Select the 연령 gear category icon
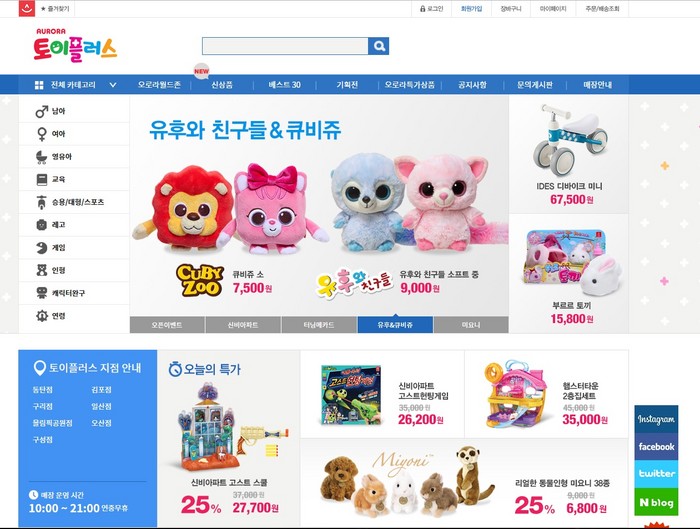Viewport: 700px width, 529px height. point(42,316)
